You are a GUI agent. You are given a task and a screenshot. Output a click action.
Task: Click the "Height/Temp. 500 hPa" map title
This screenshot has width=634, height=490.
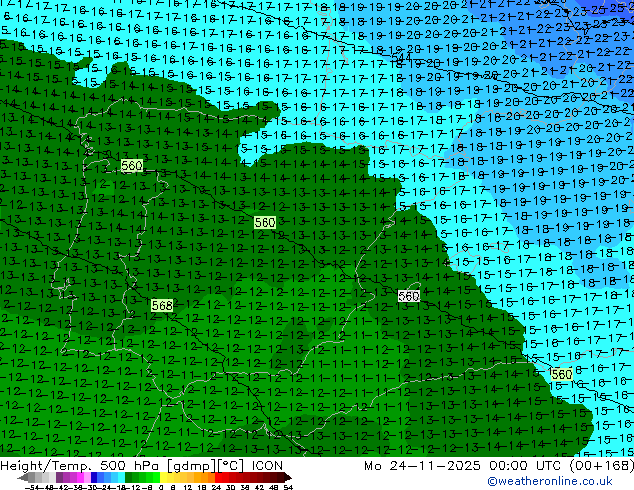(80, 466)
